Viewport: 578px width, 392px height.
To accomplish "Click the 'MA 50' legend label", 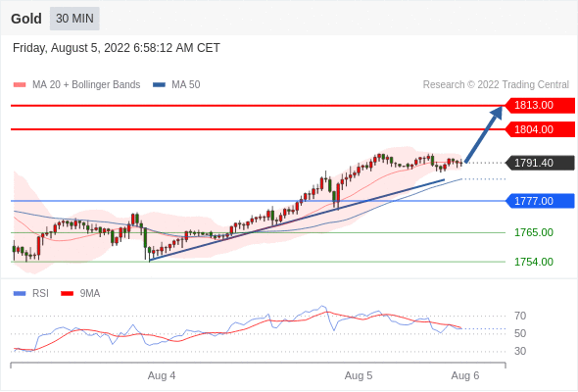I will (186, 85).
